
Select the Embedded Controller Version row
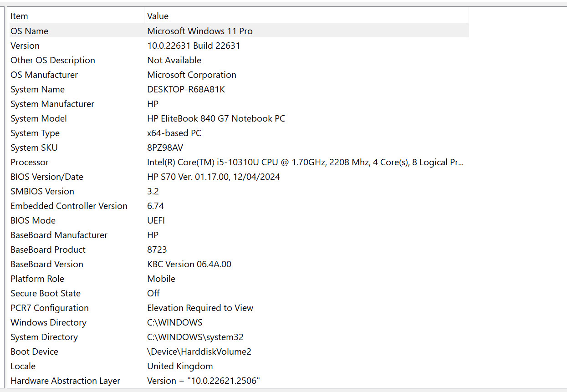[x=239, y=206]
